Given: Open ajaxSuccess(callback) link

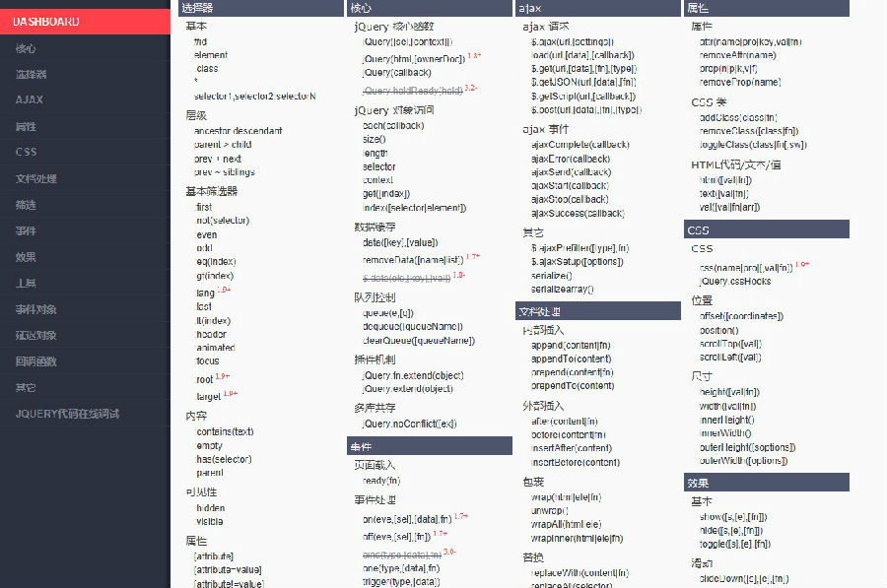Looking at the screenshot, I should (x=578, y=213).
